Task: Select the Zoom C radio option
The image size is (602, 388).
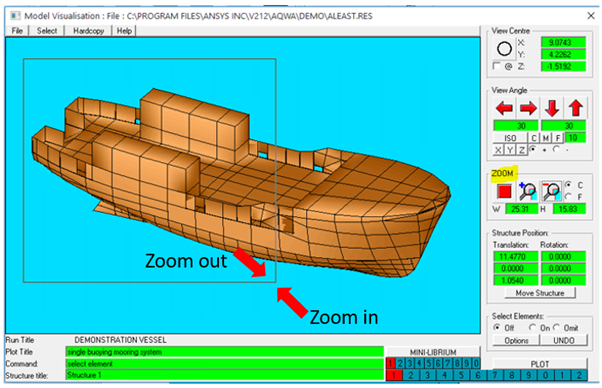Action: pyautogui.click(x=569, y=185)
